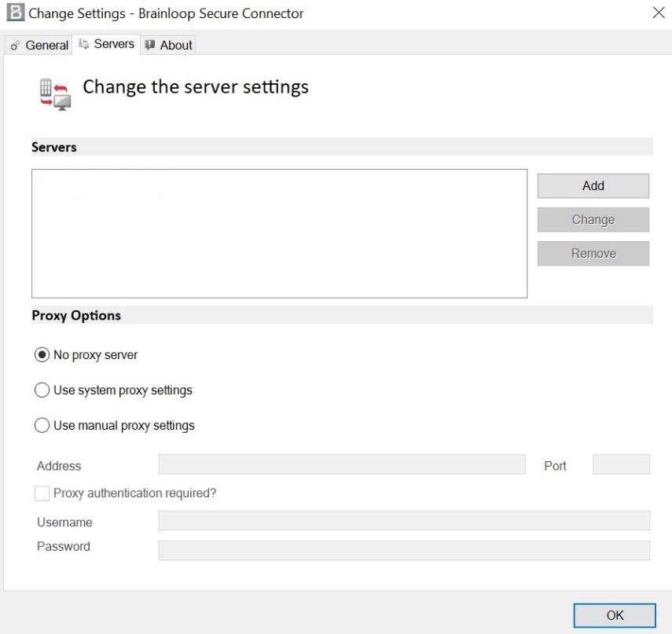Click the gear icon on General tab

[x=15, y=46]
